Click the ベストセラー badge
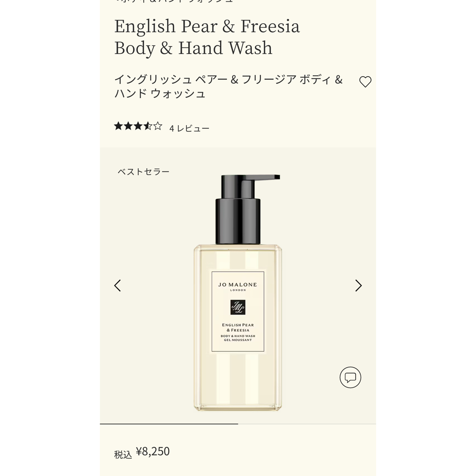Viewport: 476px width, 476px height. pos(144,172)
